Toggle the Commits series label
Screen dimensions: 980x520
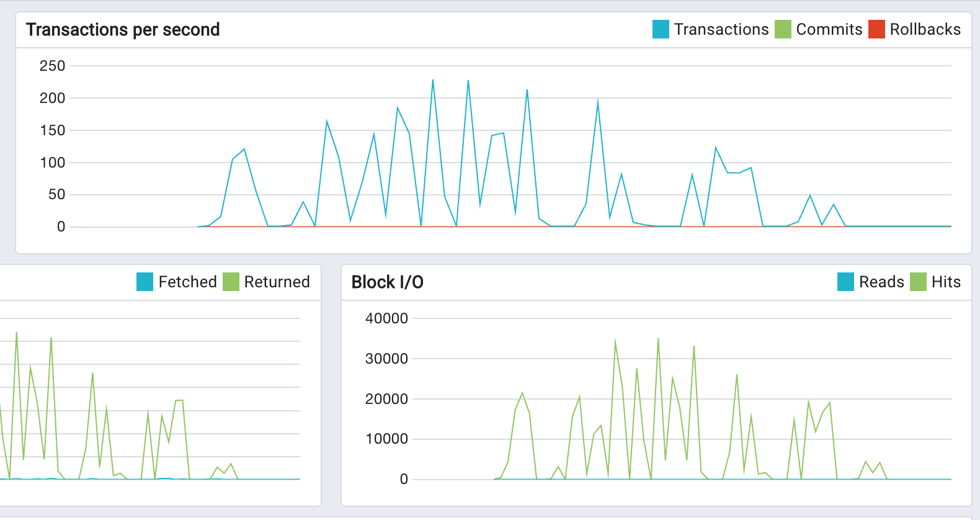point(829,29)
